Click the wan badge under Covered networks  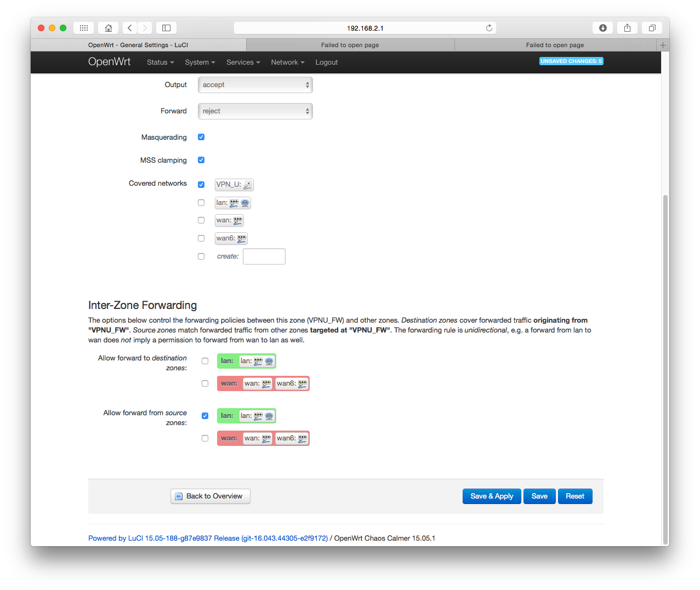[229, 220]
